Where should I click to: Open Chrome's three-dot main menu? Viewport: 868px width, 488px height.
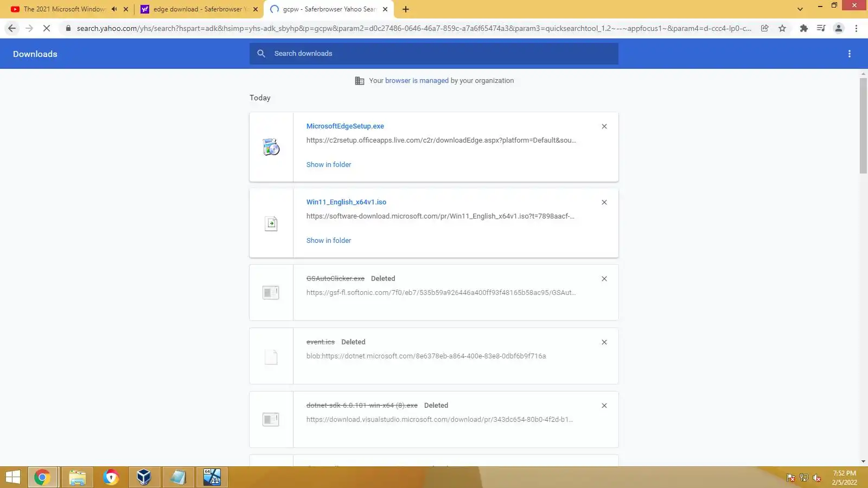tap(856, 28)
